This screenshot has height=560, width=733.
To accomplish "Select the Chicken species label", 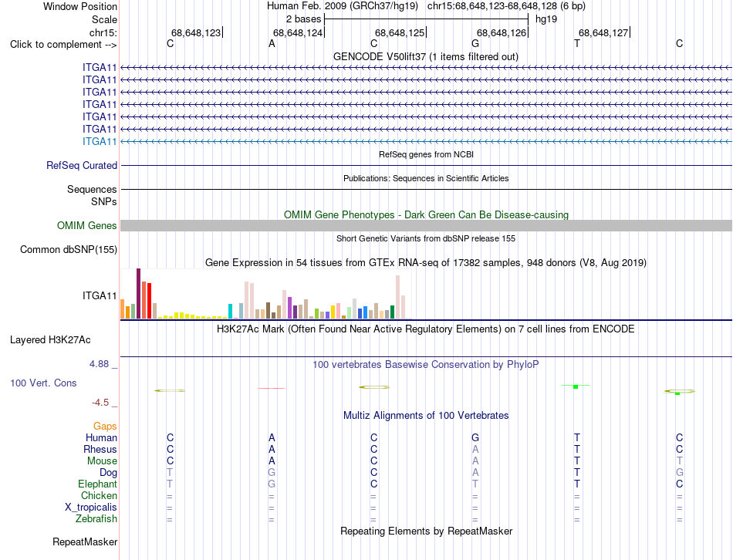I will click(x=99, y=495).
